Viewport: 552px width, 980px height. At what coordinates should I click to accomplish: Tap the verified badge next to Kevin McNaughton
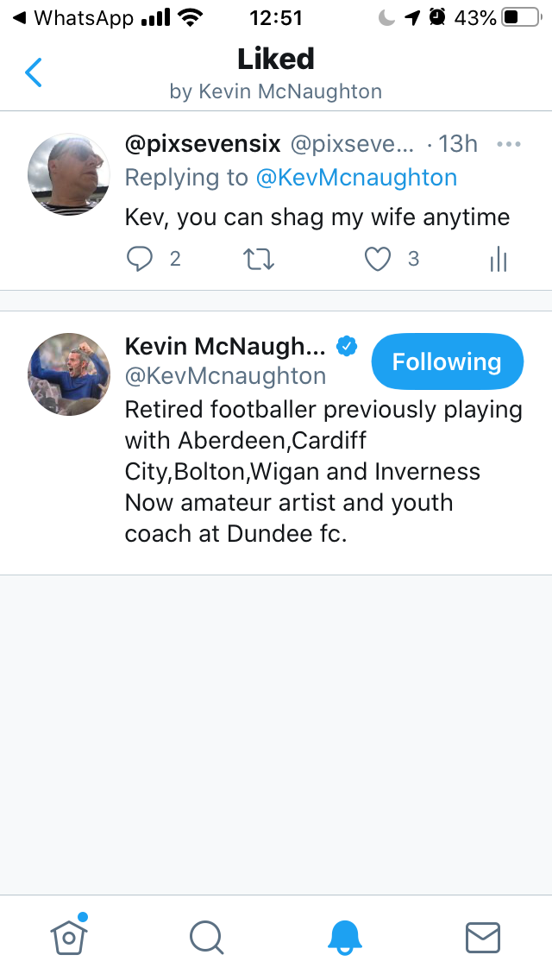pyautogui.click(x=347, y=346)
